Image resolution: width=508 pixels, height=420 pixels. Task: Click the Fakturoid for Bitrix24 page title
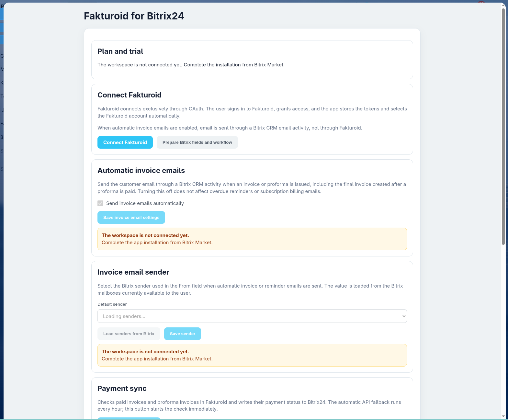tap(134, 16)
